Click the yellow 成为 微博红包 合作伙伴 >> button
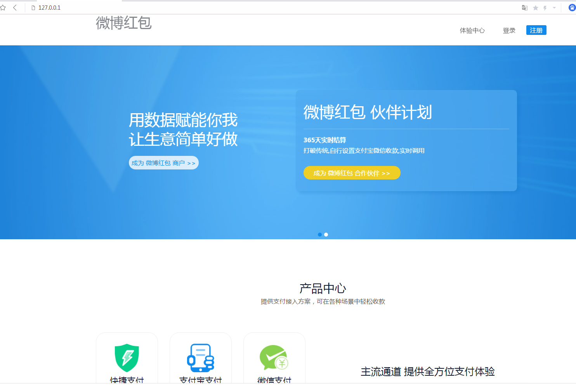 coord(352,173)
